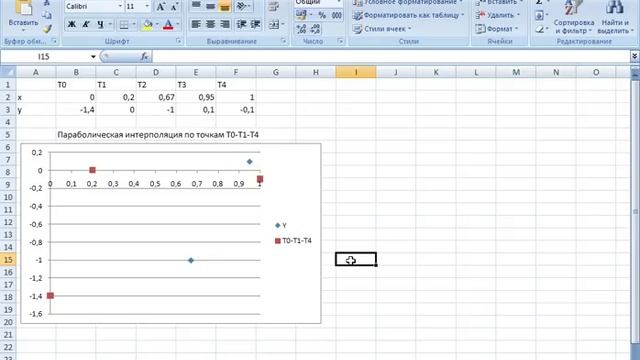Viewport: 640px width, 360px height.
Task: Increase font size with the large A icon
Action: (x=161, y=7)
